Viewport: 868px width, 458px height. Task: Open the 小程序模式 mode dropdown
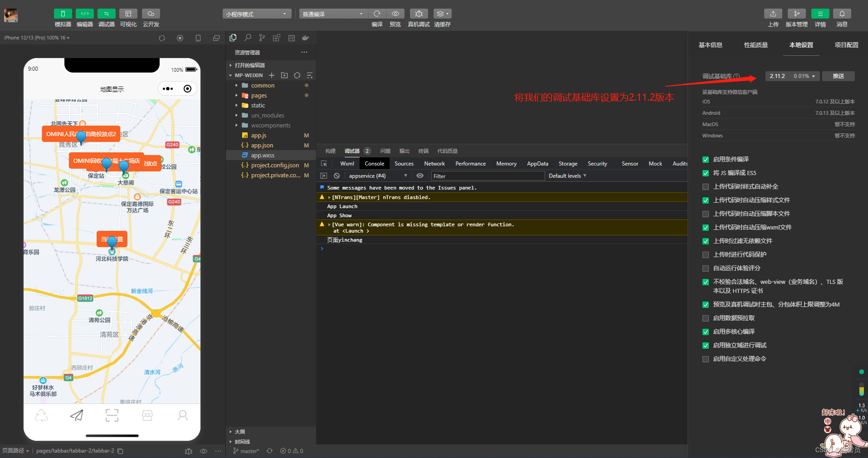257,14
